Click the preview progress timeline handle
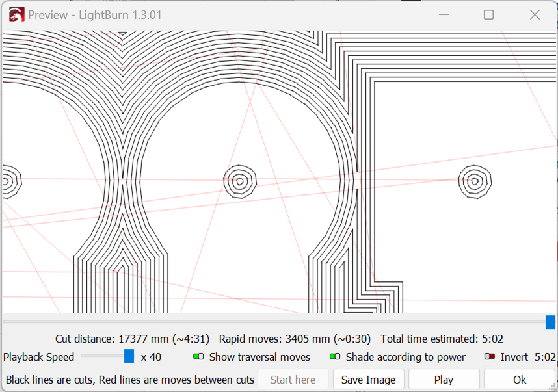 click(x=550, y=322)
